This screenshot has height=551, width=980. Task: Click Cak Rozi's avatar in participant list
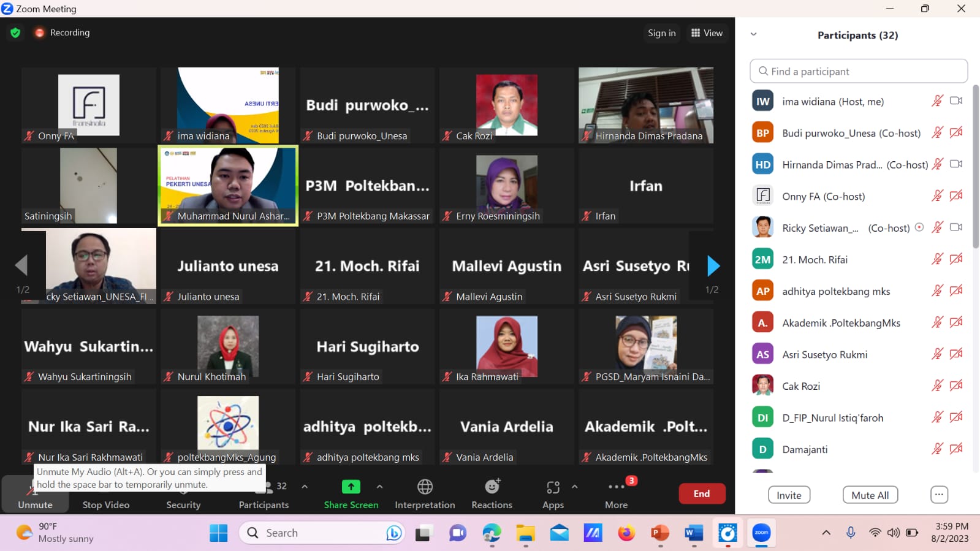[762, 386]
